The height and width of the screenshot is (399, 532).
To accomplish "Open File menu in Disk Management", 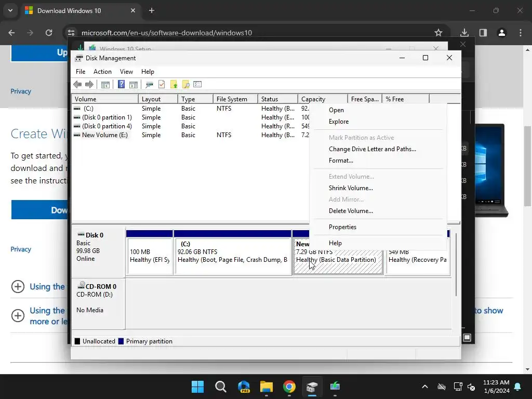I will click(x=81, y=72).
